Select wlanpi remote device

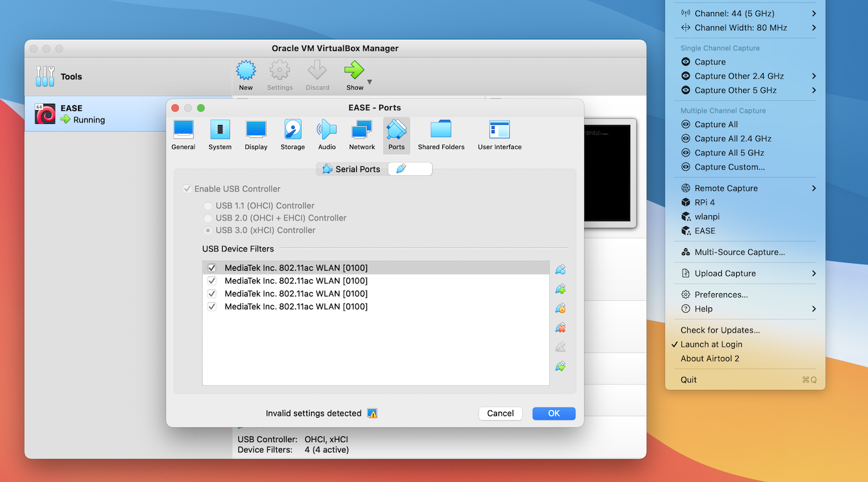point(745,217)
